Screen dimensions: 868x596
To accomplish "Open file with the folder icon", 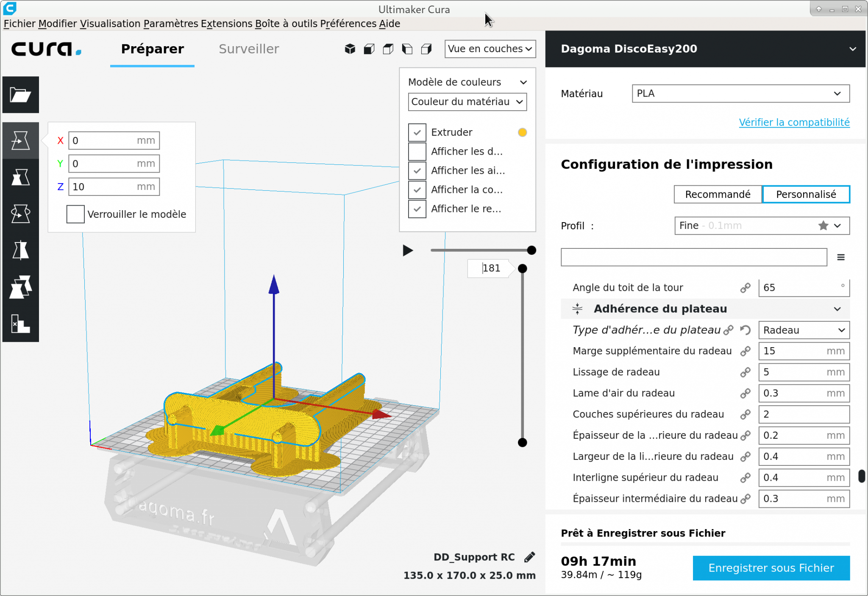I will (x=20, y=95).
